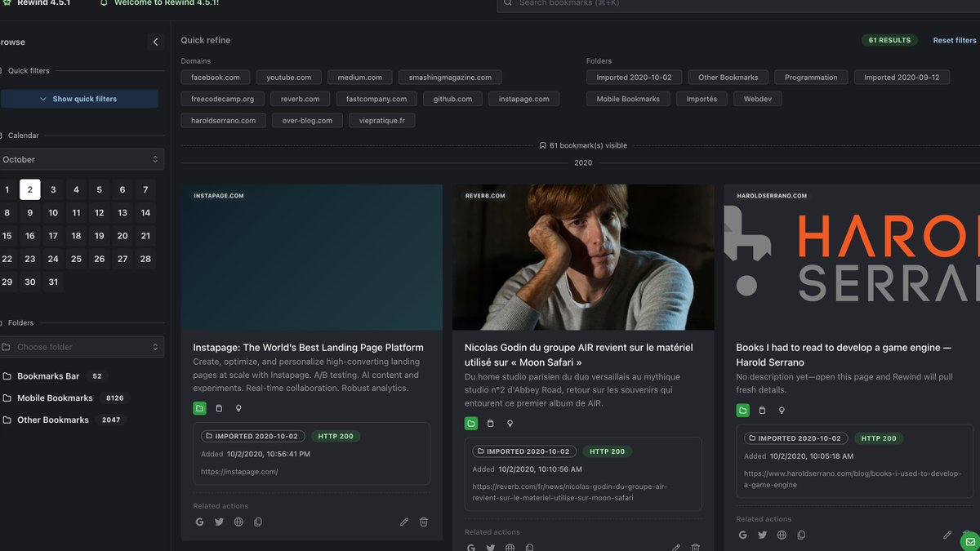Click the green folder icon on Instapage card
Screen dimensions: 980x551
[x=199, y=408]
